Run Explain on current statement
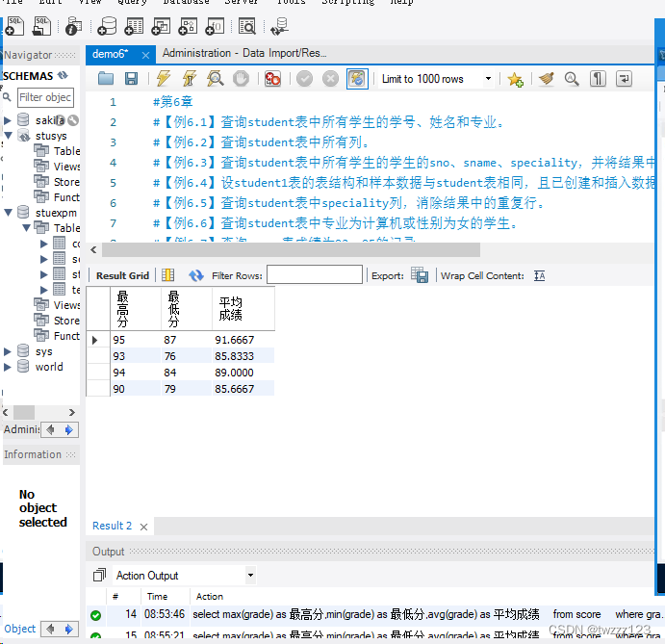 click(215, 79)
